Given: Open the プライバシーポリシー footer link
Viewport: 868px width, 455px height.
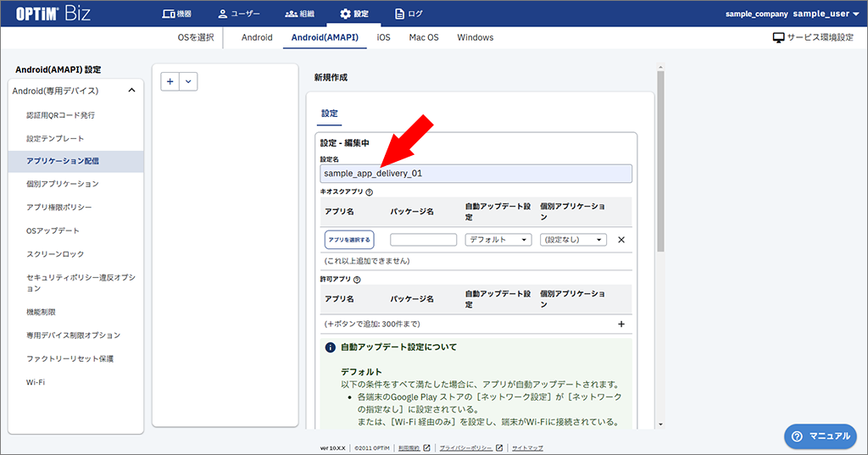Looking at the screenshot, I should tap(465, 448).
